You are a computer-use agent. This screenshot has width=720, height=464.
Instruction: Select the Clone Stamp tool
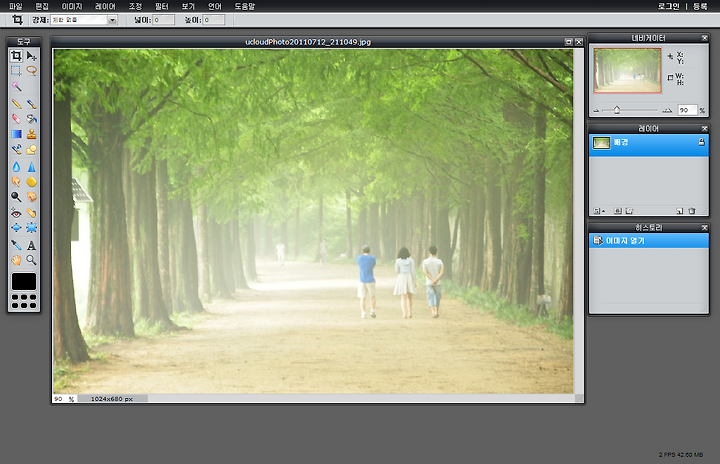31,134
